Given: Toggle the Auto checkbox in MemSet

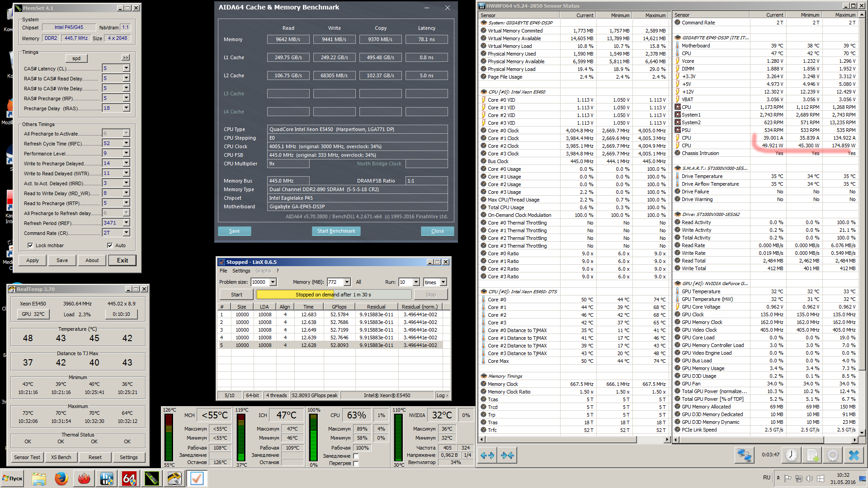Looking at the screenshot, I should [110, 245].
